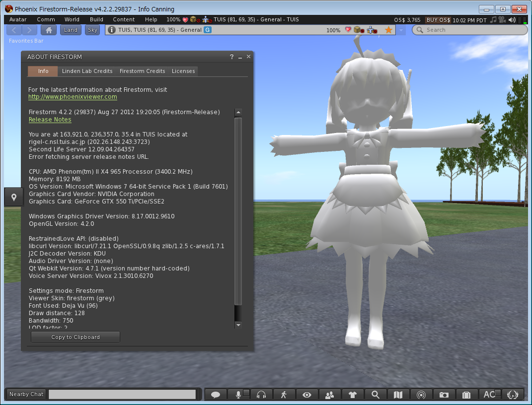Switch to the Licenses tab

coord(183,71)
